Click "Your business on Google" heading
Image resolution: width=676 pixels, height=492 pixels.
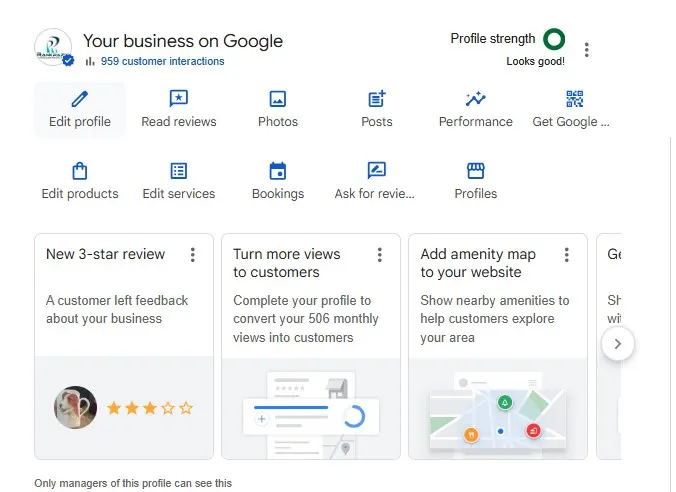[x=183, y=41]
